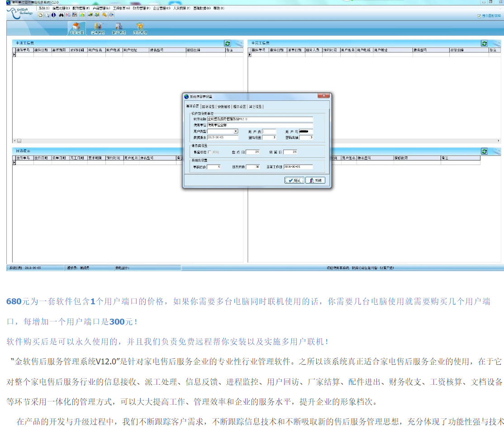The height and width of the screenshot is (434, 504).
Task: Open the 信息处理 menu
Action: point(61,8)
